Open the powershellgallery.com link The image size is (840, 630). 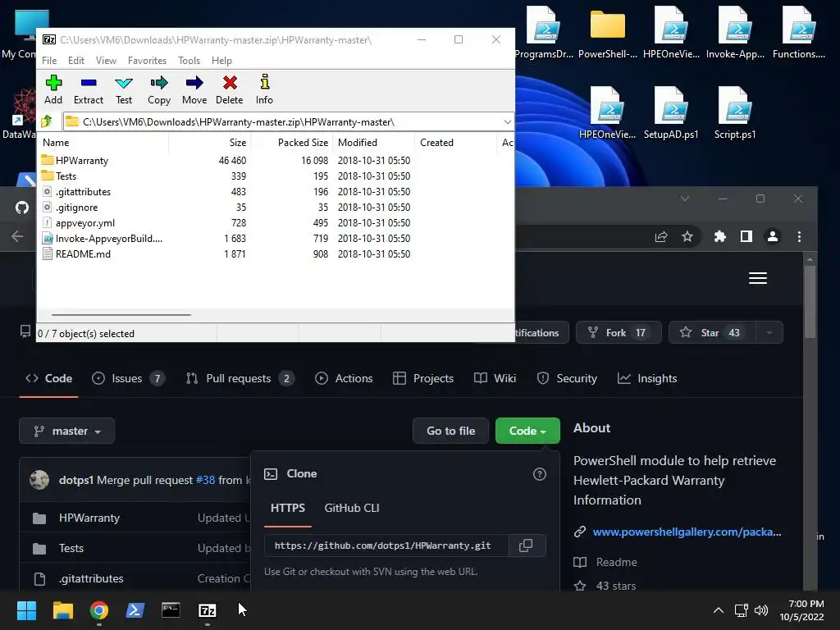point(687,532)
